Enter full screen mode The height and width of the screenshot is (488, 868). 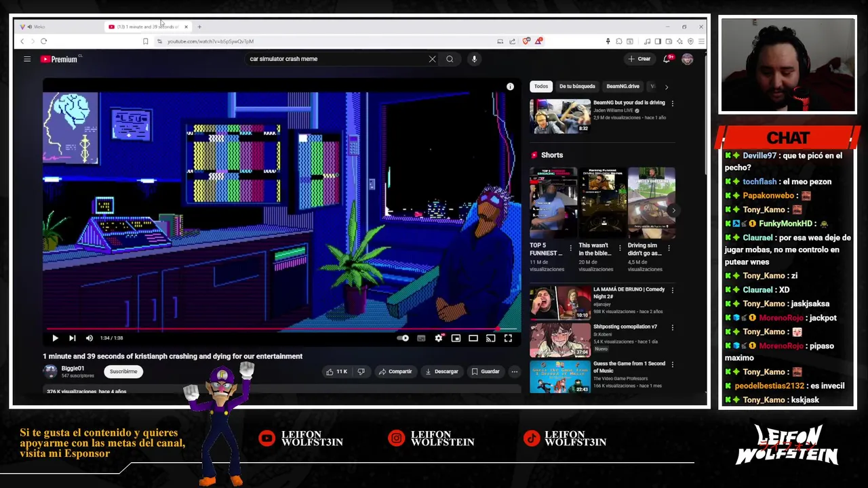click(x=508, y=338)
